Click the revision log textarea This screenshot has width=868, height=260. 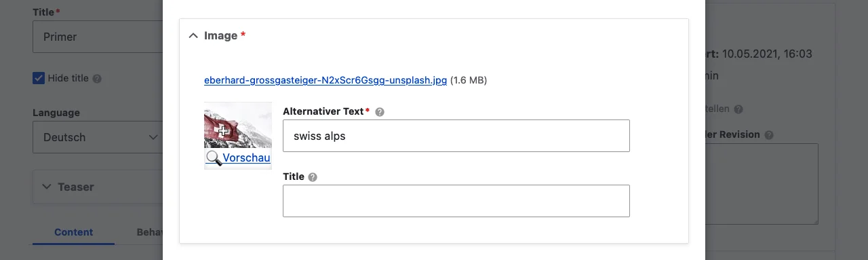coord(762,184)
